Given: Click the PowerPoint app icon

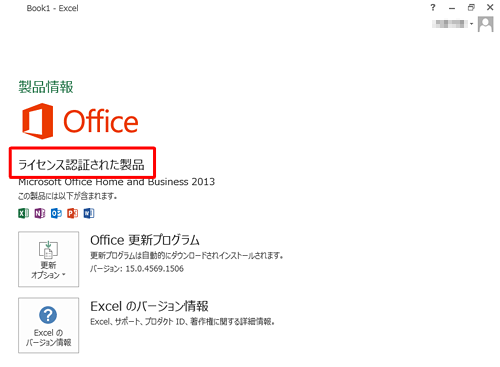Looking at the screenshot, I should [x=73, y=213].
